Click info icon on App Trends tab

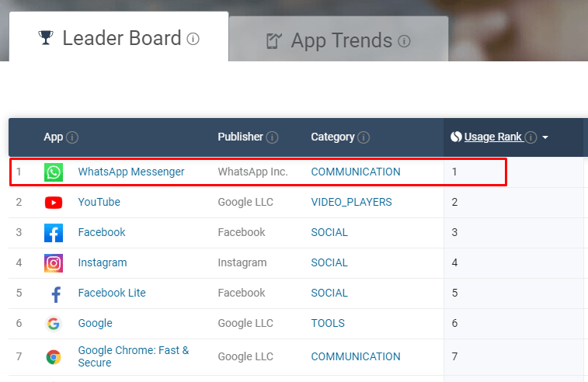point(404,41)
